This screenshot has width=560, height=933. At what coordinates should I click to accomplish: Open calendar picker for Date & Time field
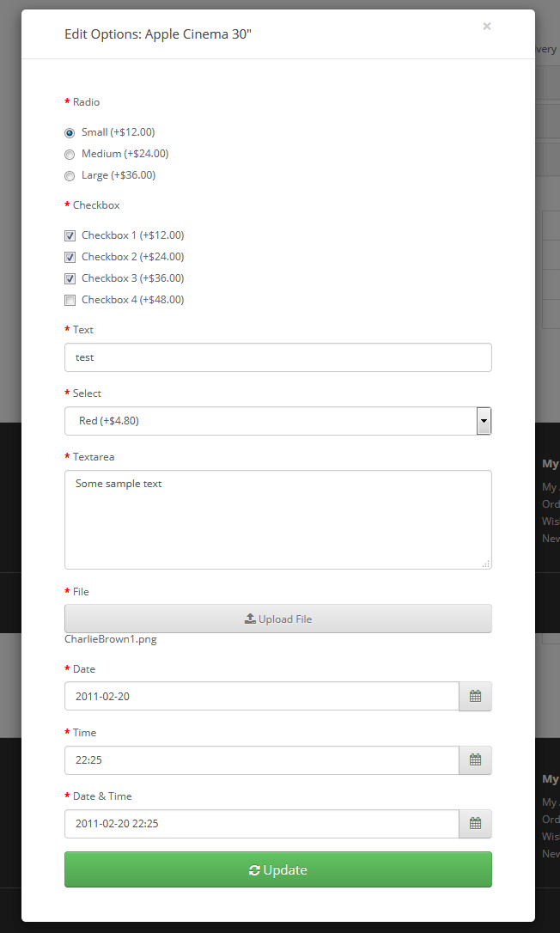[475, 824]
